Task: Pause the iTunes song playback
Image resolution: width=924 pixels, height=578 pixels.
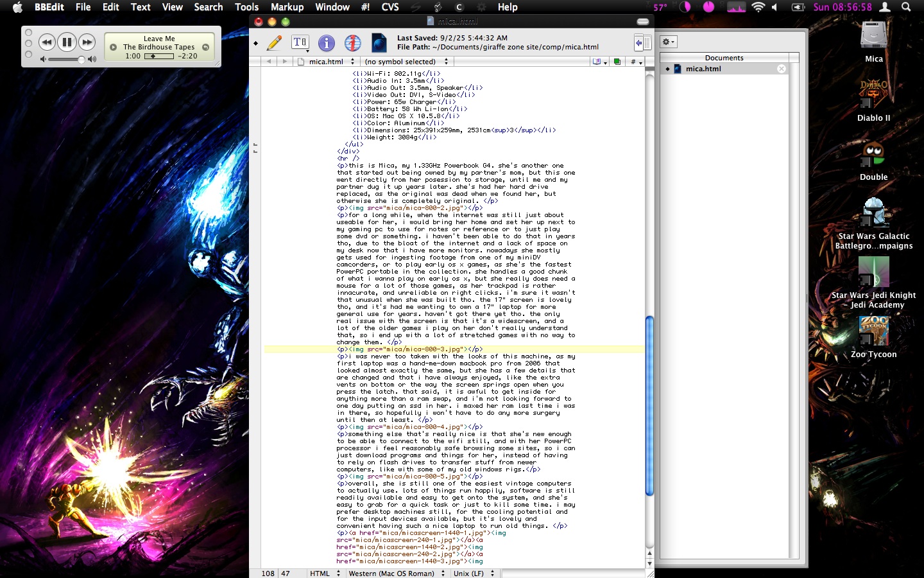Action: [67, 42]
